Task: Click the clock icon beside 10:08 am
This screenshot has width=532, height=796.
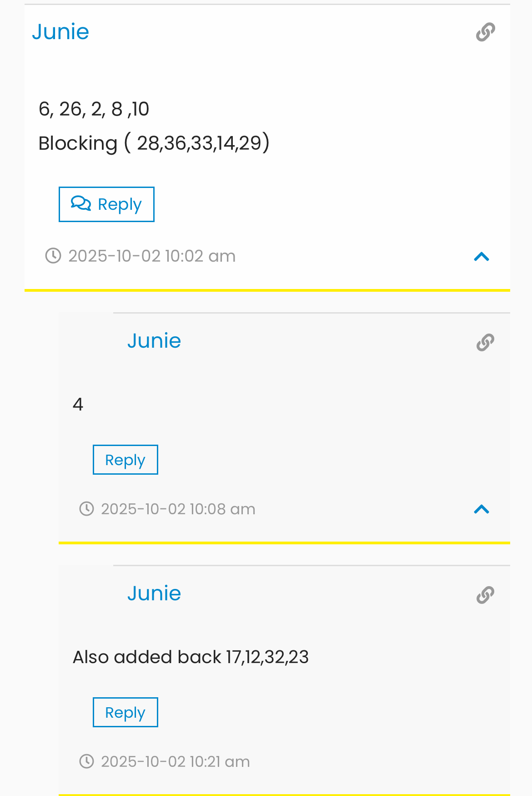Action: coord(87,508)
